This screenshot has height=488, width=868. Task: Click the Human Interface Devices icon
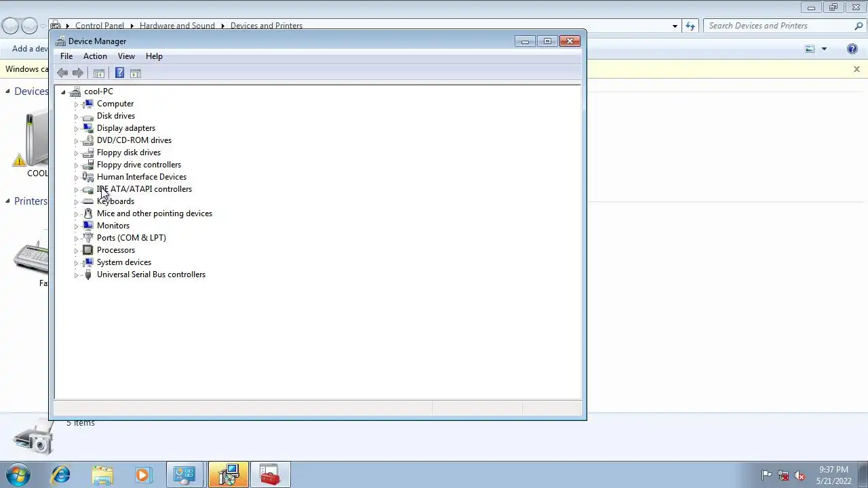point(87,177)
